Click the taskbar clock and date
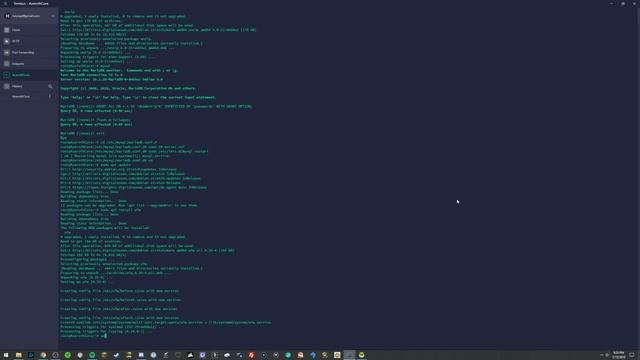 [618, 355]
